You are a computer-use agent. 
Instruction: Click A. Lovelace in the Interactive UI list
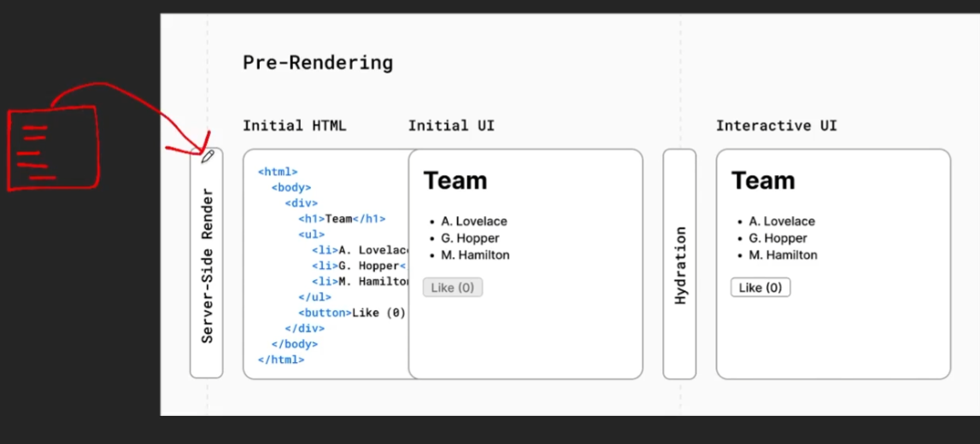pyautogui.click(x=782, y=221)
